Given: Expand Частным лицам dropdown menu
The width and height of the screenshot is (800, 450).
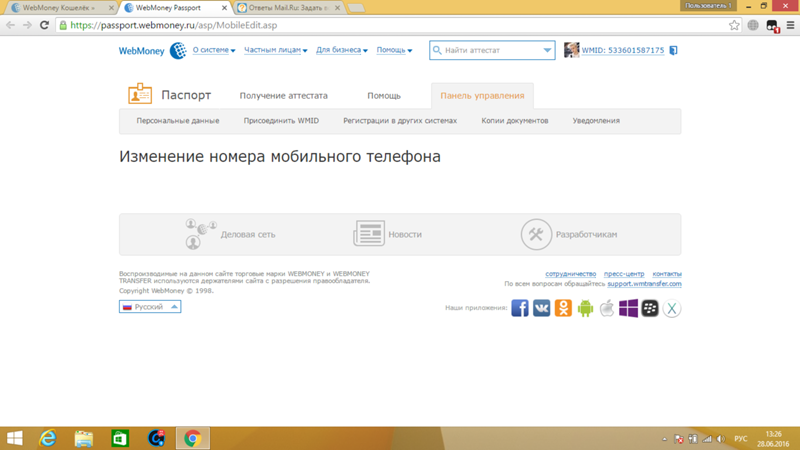Looking at the screenshot, I should (276, 50).
